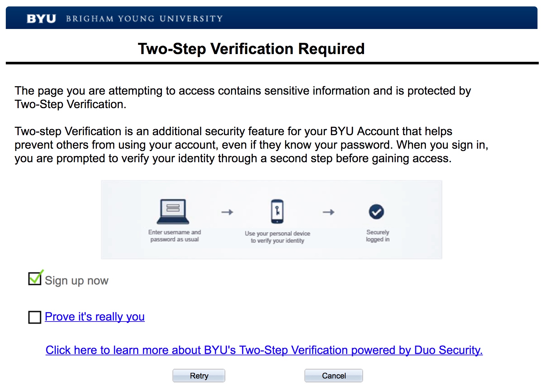The image size is (542, 392).
Task: Click the paragraph about sensitive information
Action: [x=243, y=98]
